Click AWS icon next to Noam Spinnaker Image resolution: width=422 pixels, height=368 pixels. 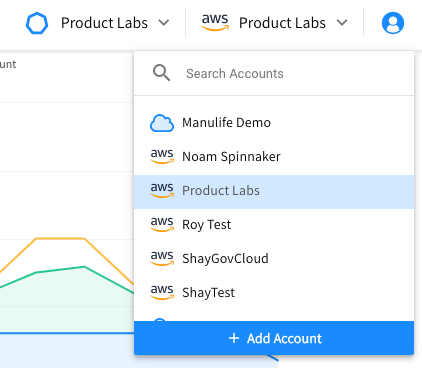pyautogui.click(x=162, y=156)
